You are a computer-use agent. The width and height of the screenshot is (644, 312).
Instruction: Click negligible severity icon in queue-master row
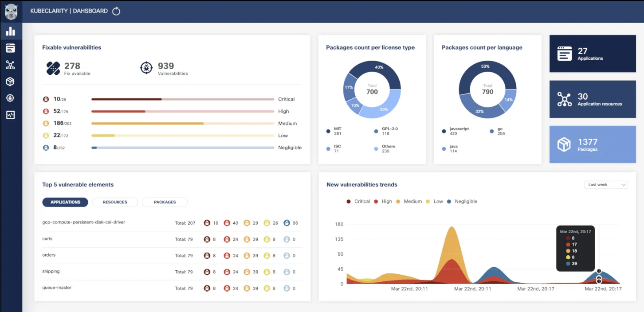click(x=287, y=289)
